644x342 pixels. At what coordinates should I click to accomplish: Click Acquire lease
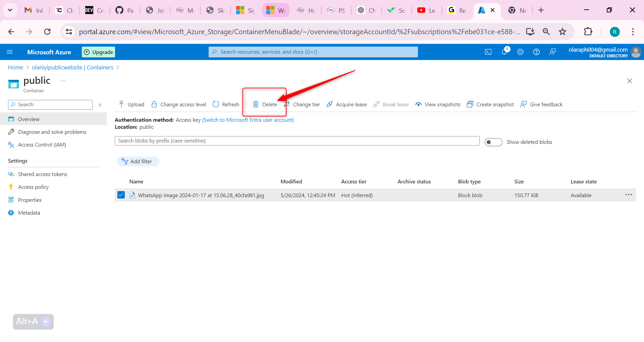tap(347, 104)
